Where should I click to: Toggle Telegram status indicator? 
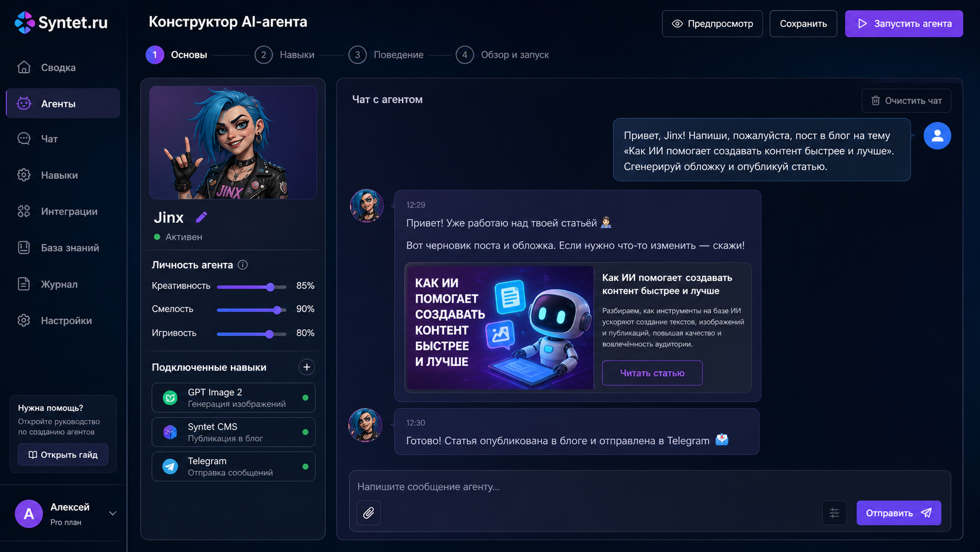[305, 467]
